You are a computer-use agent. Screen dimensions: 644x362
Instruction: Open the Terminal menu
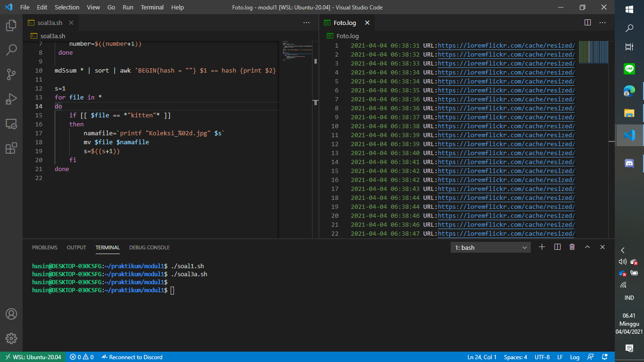click(152, 8)
